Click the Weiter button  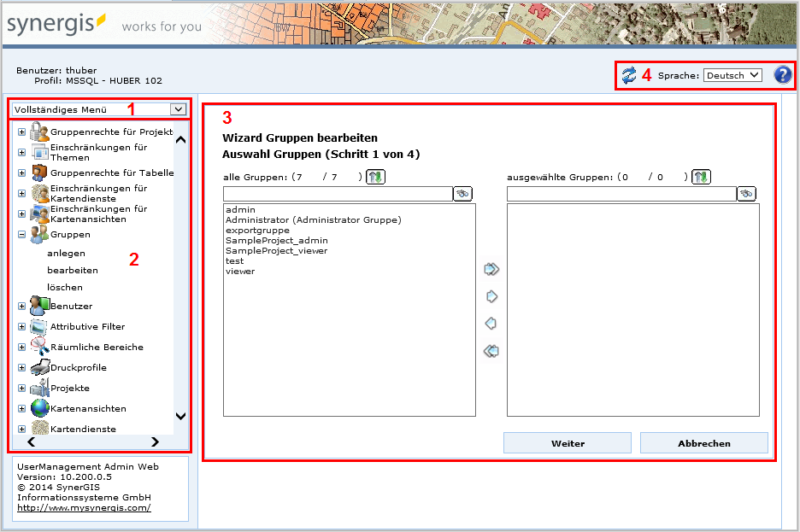tap(567, 442)
